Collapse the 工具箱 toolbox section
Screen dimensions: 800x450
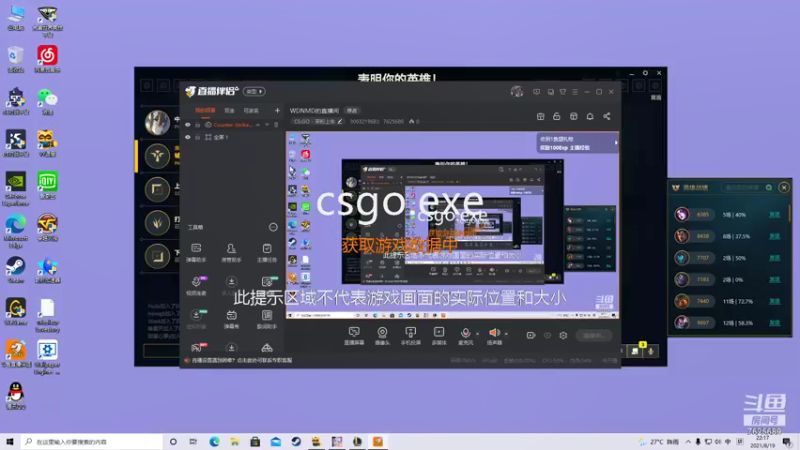tap(273, 227)
